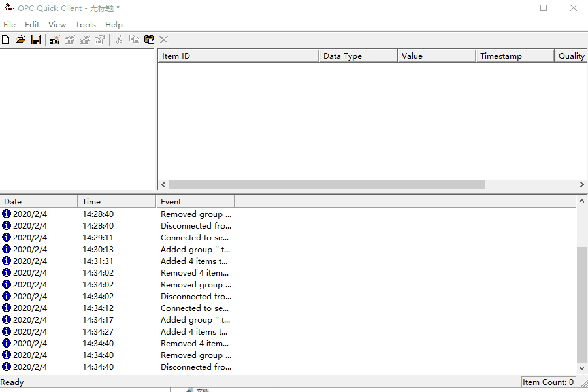Click the Delete X toolbar icon
Viewport: 588px width, 392px height.
tap(164, 39)
